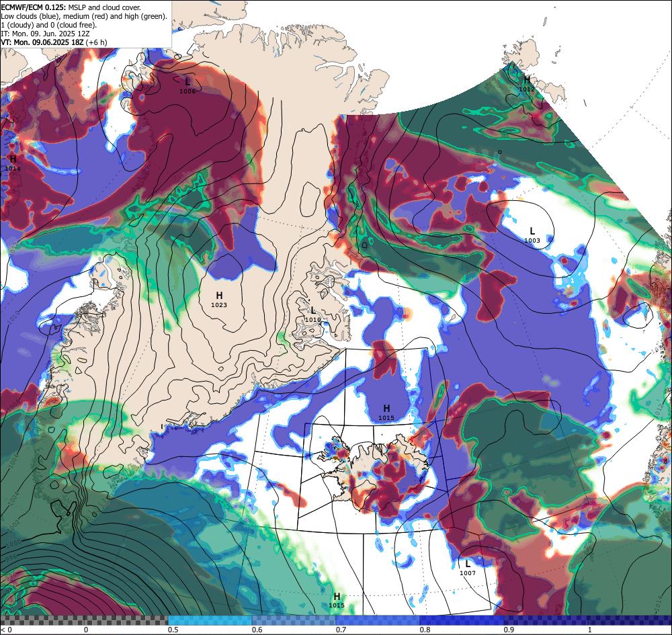Select the high pressure marker H 1014
Image resolution: width=672 pixels, height=635 pixels.
[x=13, y=163]
